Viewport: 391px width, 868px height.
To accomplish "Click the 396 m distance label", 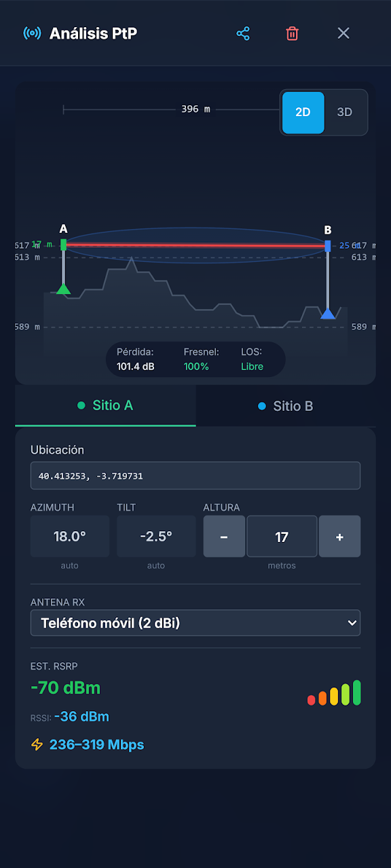I will coord(195,109).
